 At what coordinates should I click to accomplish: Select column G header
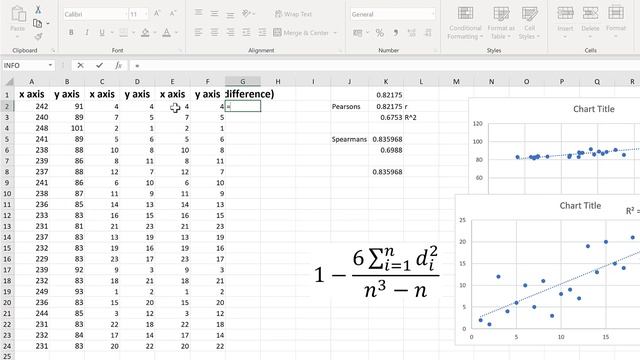click(x=242, y=82)
